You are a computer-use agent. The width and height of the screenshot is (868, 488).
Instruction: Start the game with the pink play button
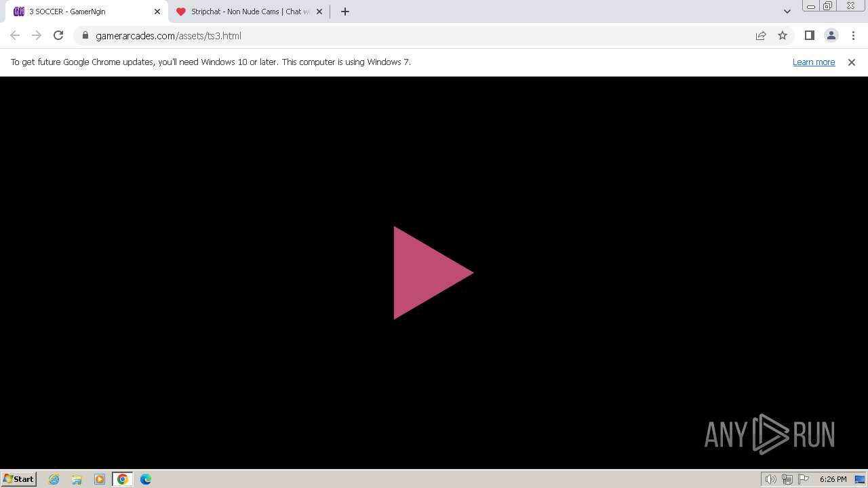433,272
